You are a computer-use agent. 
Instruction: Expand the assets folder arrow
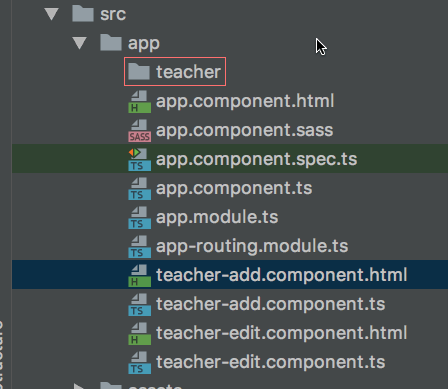79,387
